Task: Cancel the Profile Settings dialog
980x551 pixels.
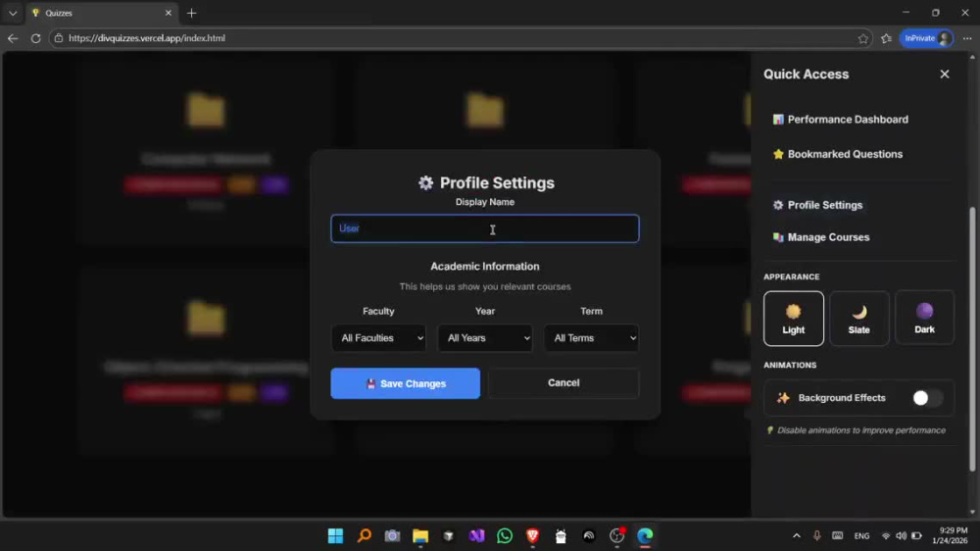Action: pyautogui.click(x=563, y=382)
